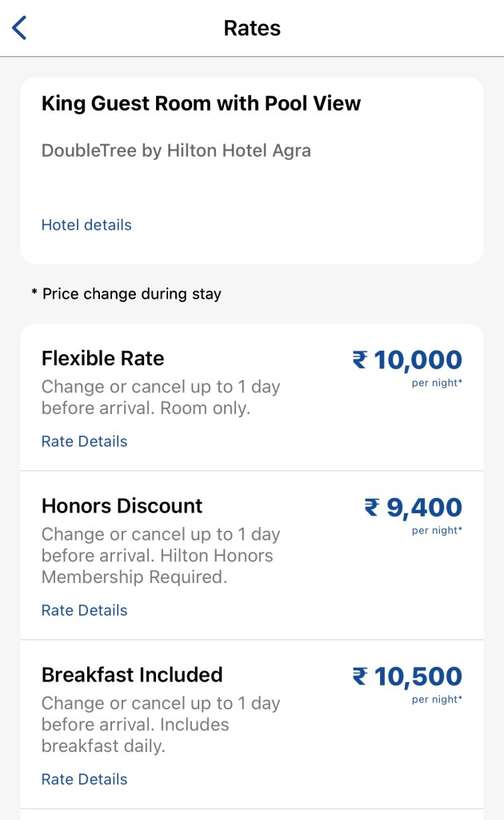504x820 pixels.
Task: Choose the ₹9,400 Honors Discount price
Action: point(413,508)
